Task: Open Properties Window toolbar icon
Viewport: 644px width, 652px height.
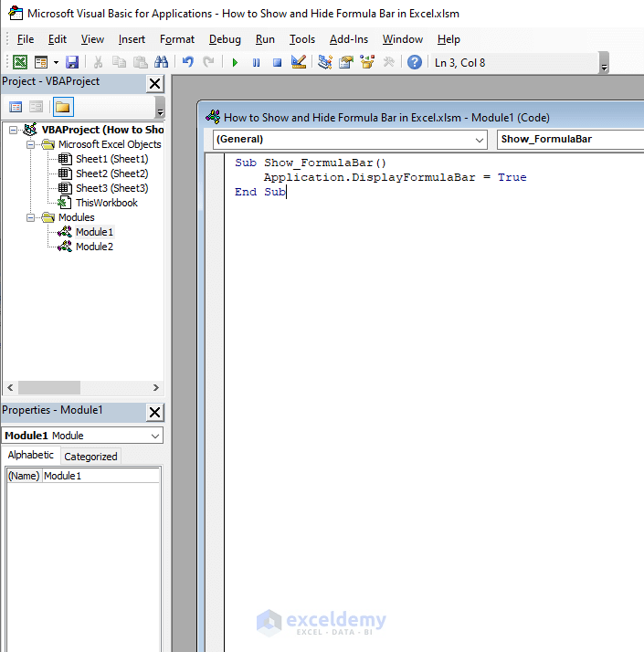Action: pyautogui.click(x=345, y=62)
